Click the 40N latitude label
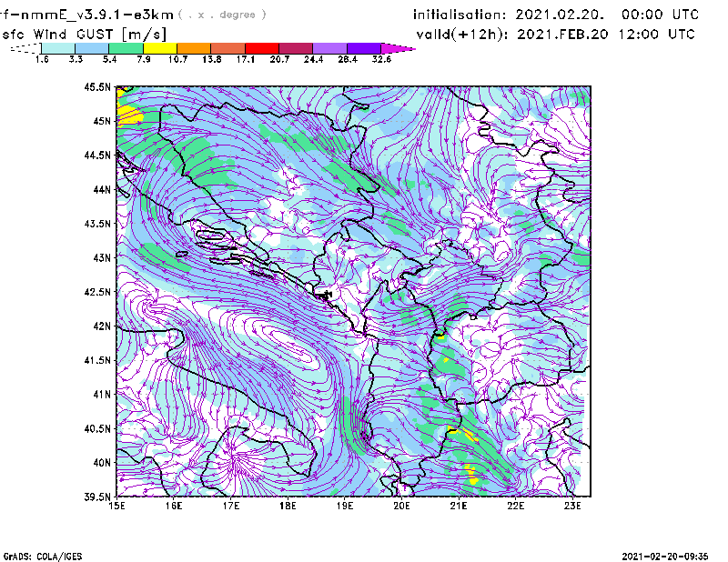The height and width of the screenshot is (562, 728). click(x=102, y=463)
